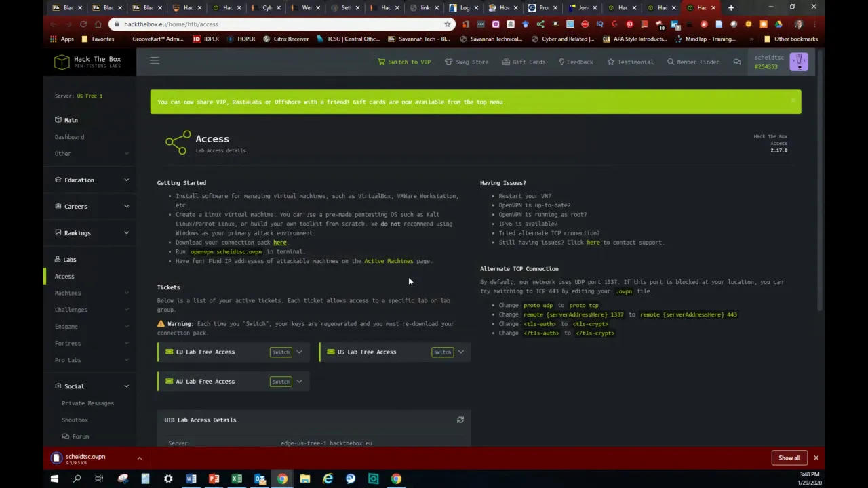Screen dimensions: 868x488
Task: Open the Other bookmarks folder
Action: click(x=791, y=39)
